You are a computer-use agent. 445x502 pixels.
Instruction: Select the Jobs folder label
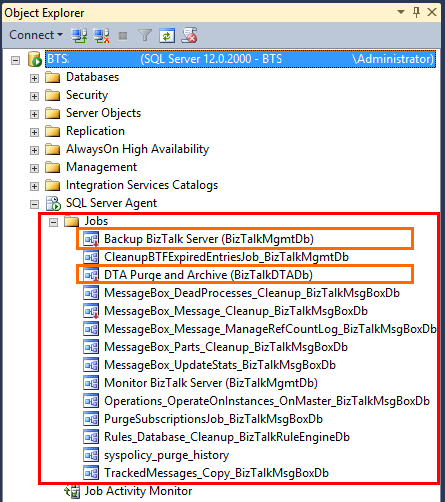(96, 221)
